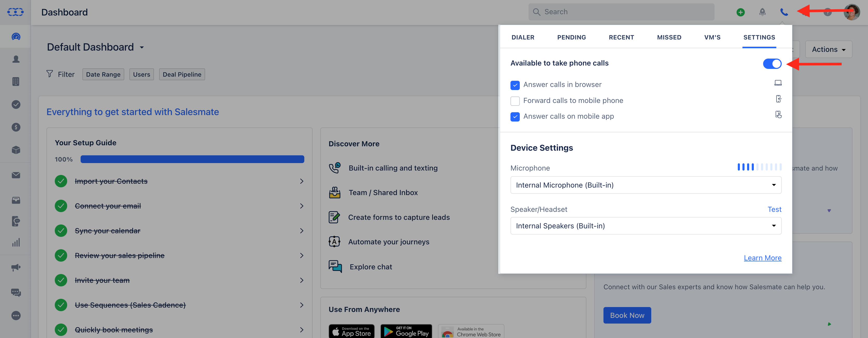Switch to the RECENT tab
Image resolution: width=868 pixels, height=338 pixels.
(621, 37)
